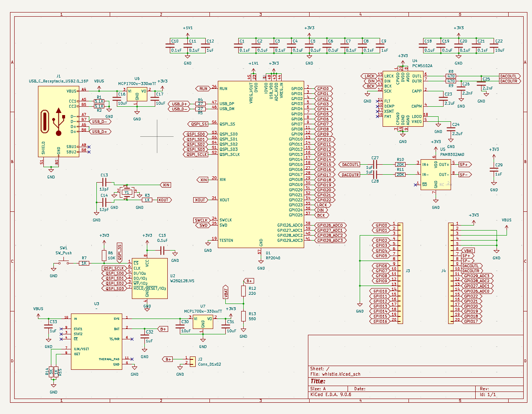
Task: Select the Y1 crystal symbol
Action: pos(127,192)
